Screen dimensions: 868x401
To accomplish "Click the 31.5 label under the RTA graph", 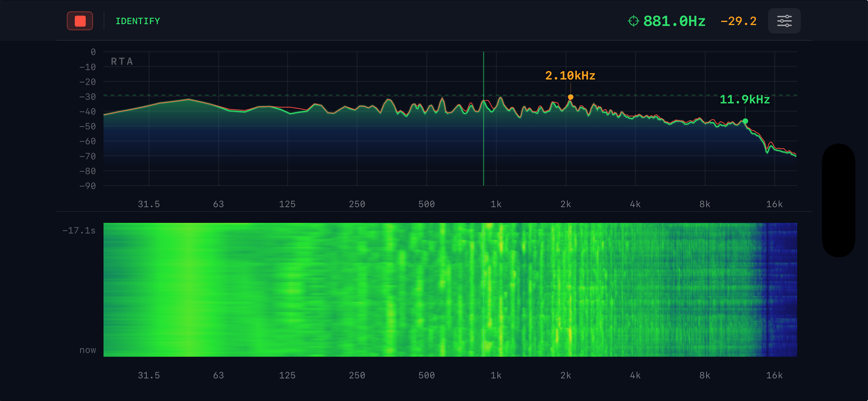I will tap(149, 204).
